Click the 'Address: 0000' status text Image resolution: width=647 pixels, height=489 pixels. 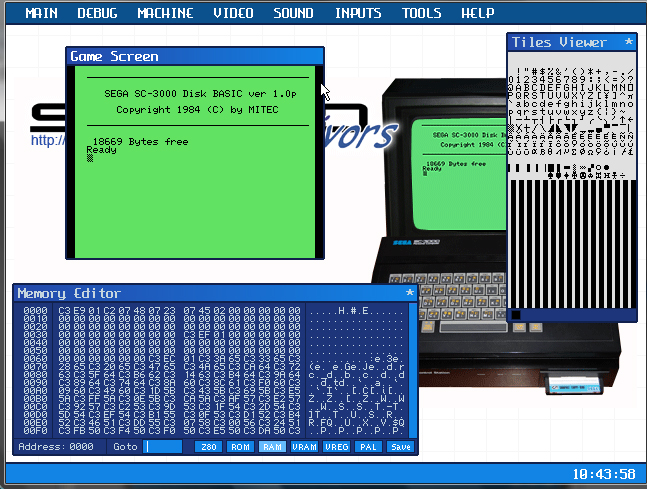(x=56, y=447)
